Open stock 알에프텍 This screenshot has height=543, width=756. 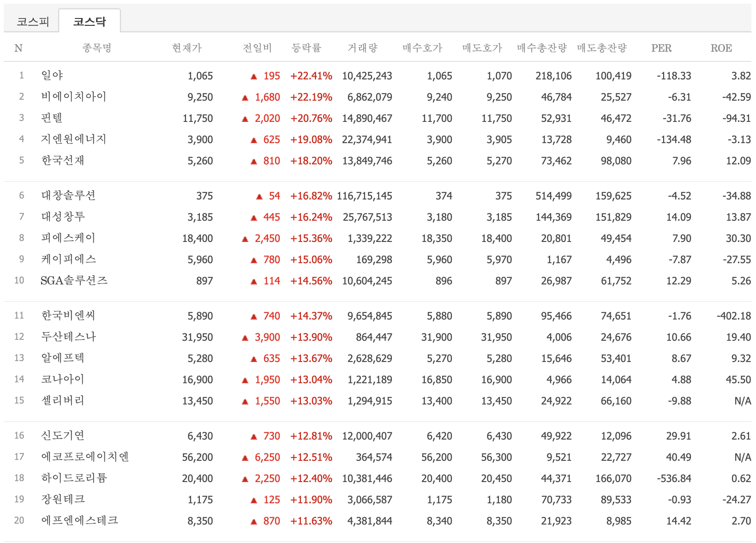pyautogui.click(x=63, y=358)
